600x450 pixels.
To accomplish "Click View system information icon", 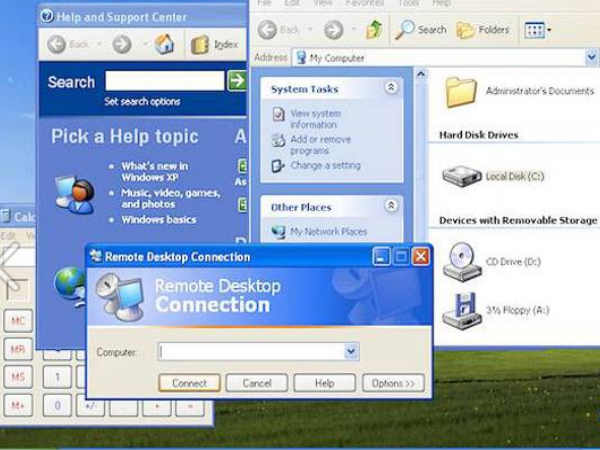I will 278,114.
